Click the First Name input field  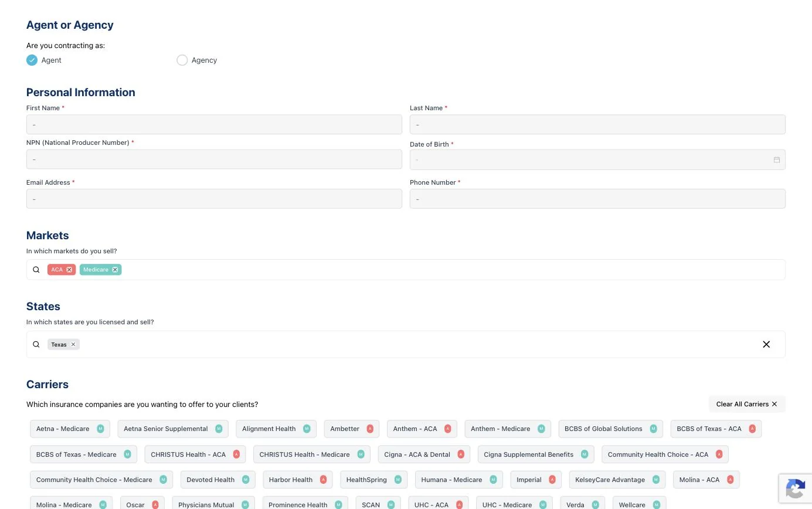tap(214, 124)
